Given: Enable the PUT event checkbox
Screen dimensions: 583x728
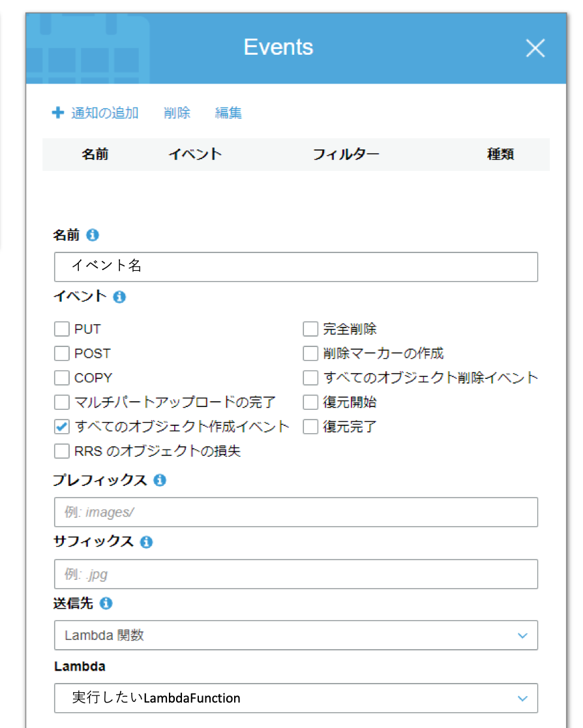Looking at the screenshot, I should click(x=62, y=329).
